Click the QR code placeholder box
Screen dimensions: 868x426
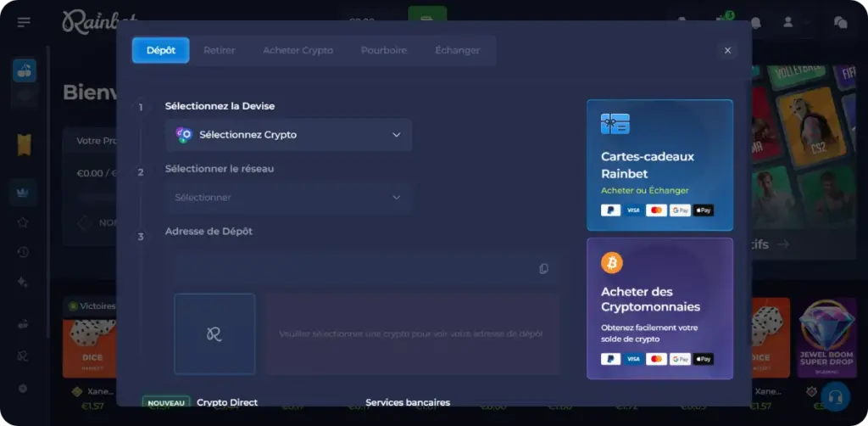click(214, 334)
